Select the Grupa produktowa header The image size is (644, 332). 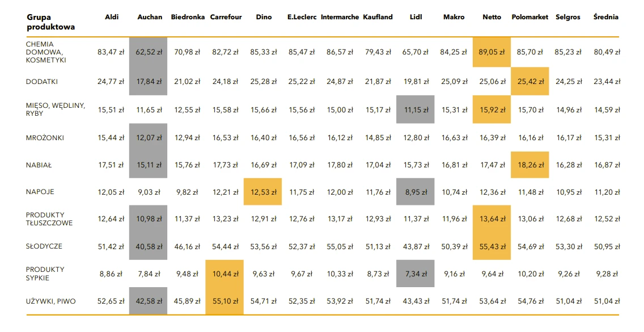pos(51,22)
